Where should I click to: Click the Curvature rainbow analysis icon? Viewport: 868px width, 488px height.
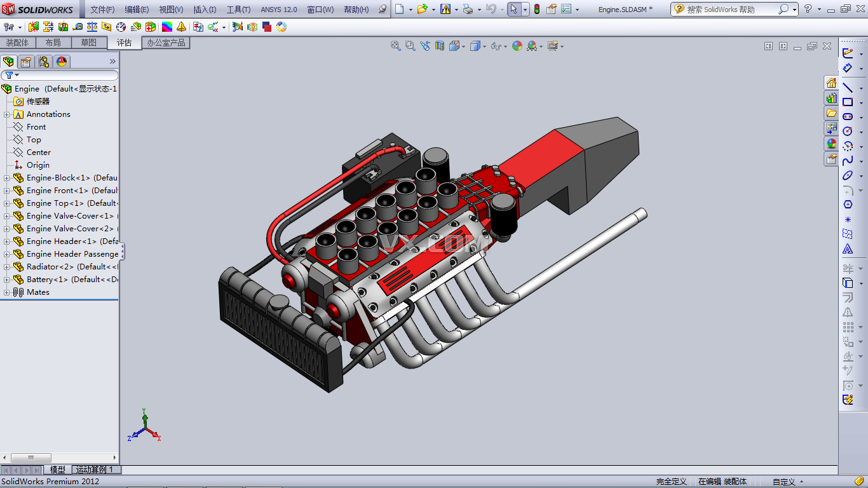[x=166, y=27]
